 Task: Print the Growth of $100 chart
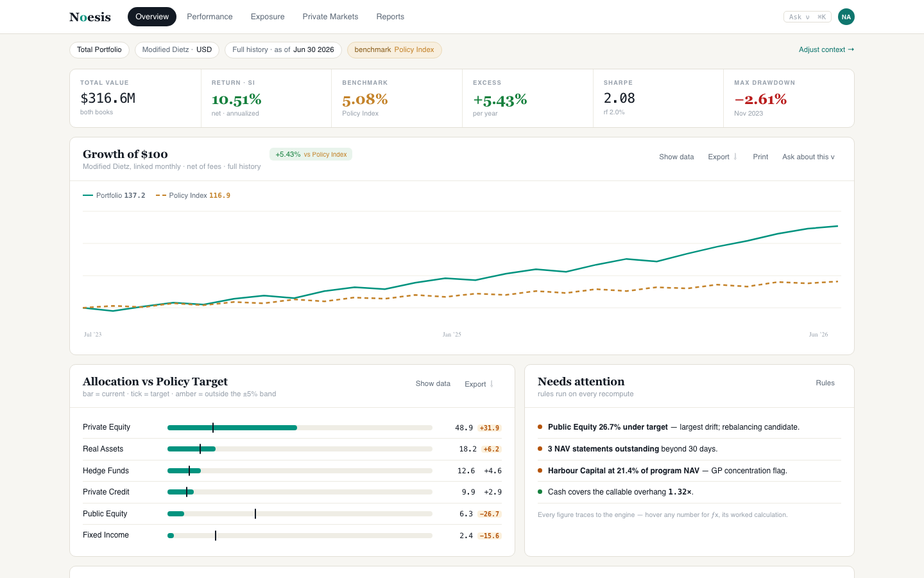click(x=760, y=157)
